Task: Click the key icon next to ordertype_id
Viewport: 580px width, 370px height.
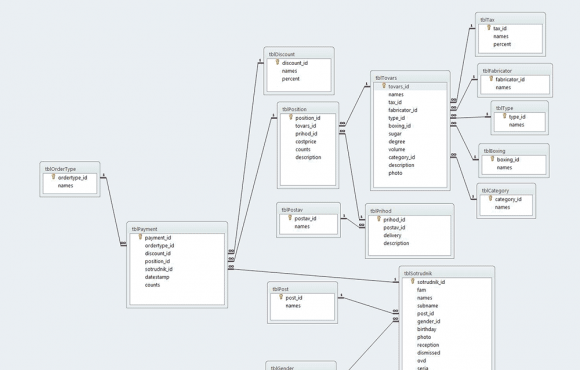Action: click(x=53, y=177)
